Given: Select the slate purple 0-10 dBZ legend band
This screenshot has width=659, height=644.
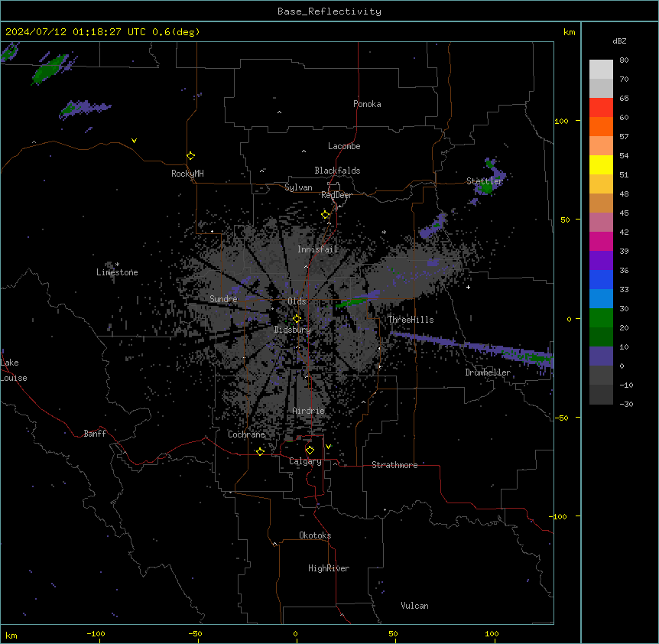Looking at the screenshot, I should tap(601, 356).
